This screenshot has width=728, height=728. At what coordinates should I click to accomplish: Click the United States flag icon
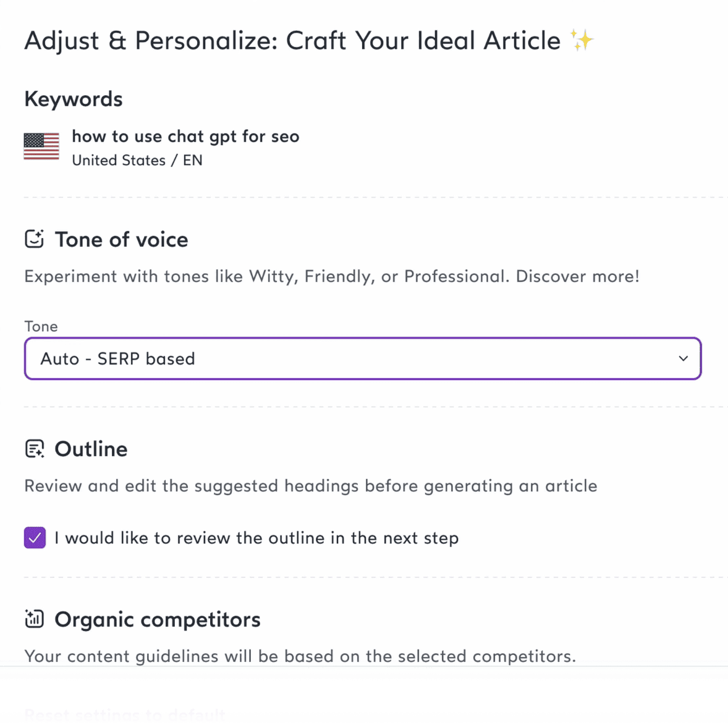(x=41, y=147)
